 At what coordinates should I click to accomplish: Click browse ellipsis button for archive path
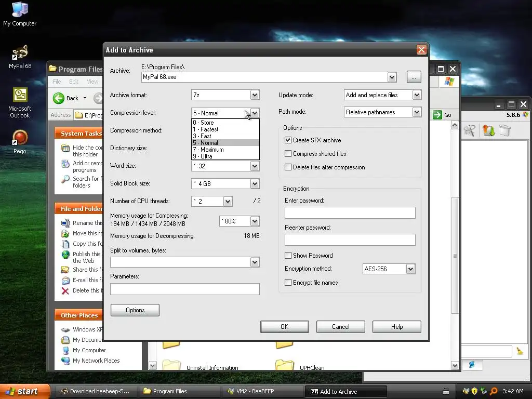pyautogui.click(x=414, y=77)
